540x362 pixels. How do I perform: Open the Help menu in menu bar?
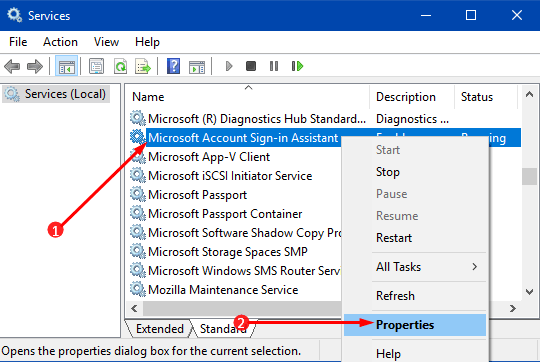pyautogui.click(x=147, y=42)
